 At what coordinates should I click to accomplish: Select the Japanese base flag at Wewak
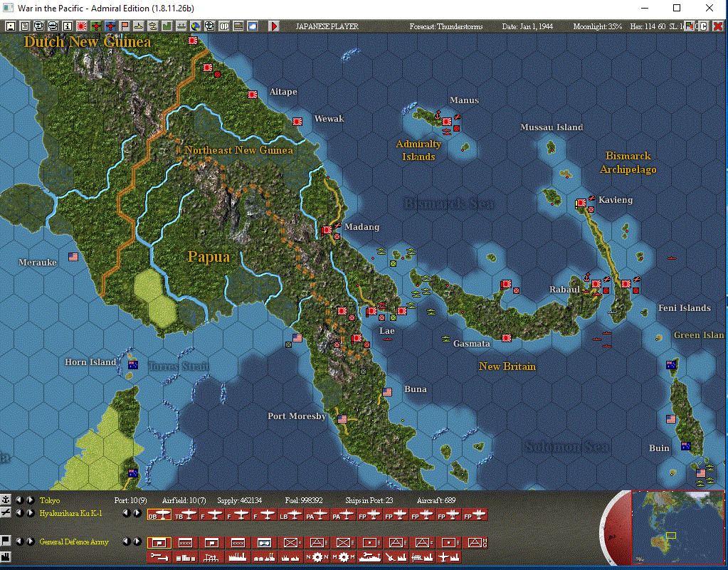pos(297,122)
